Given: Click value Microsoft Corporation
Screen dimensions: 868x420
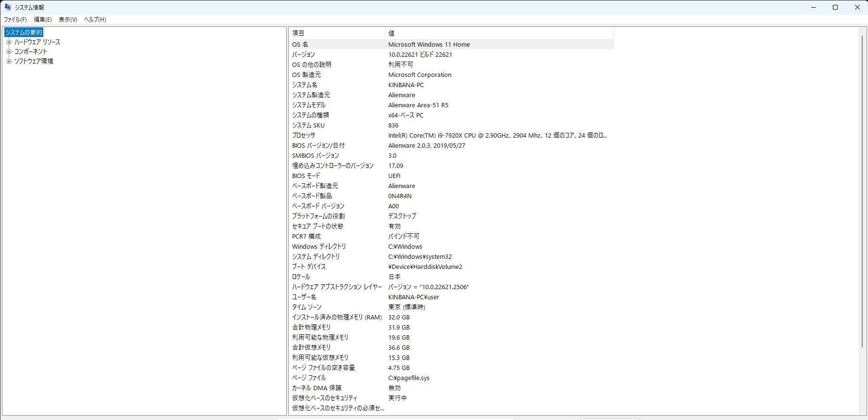Looking at the screenshot, I should [x=420, y=75].
